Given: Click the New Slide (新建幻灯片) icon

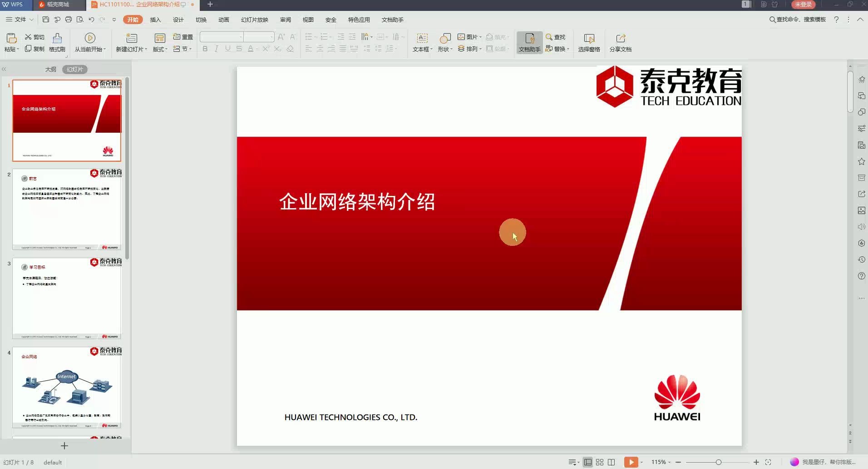Looking at the screenshot, I should tap(131, 38).
